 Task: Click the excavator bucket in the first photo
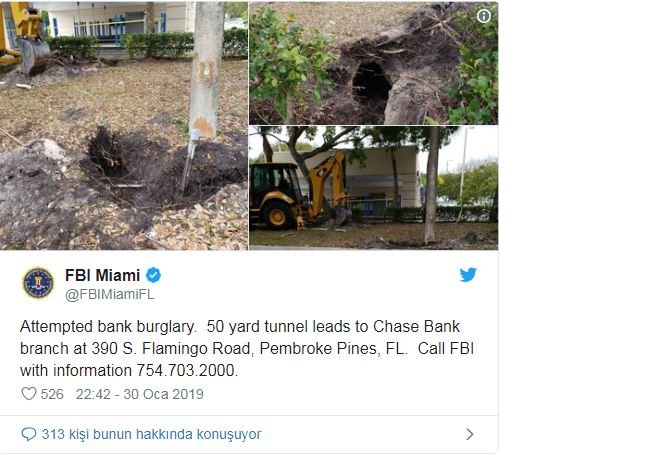click(34, 56)
